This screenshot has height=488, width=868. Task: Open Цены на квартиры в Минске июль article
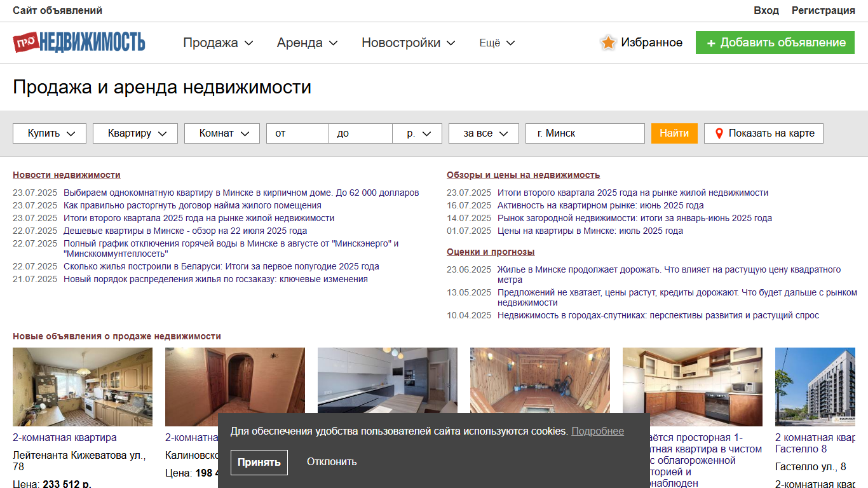(x=590, y=231)
